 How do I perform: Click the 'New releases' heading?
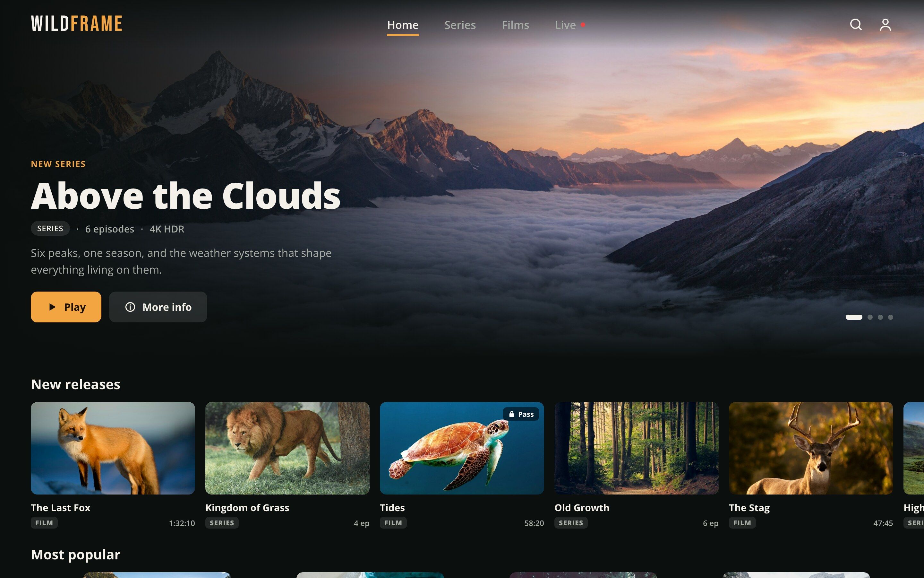coord(76,384)
